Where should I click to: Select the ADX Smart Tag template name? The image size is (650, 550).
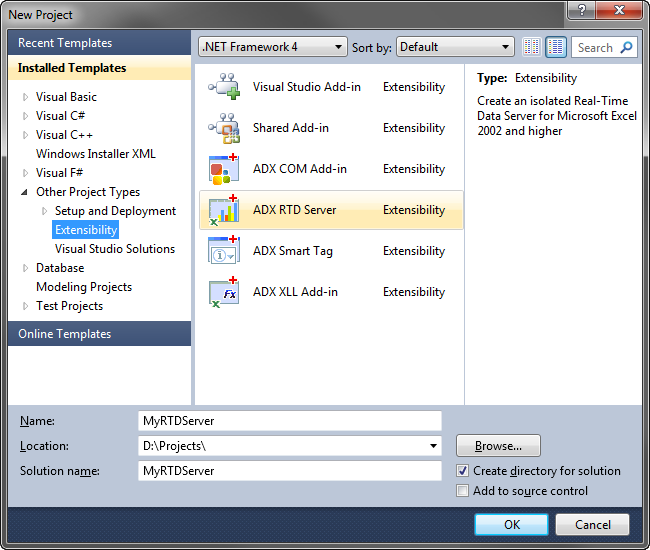(293, 251)
